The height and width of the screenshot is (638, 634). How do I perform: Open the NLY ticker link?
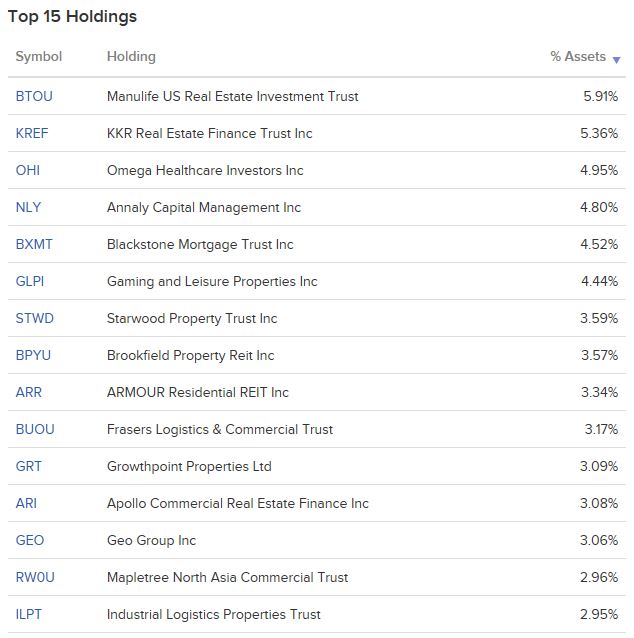28,207
